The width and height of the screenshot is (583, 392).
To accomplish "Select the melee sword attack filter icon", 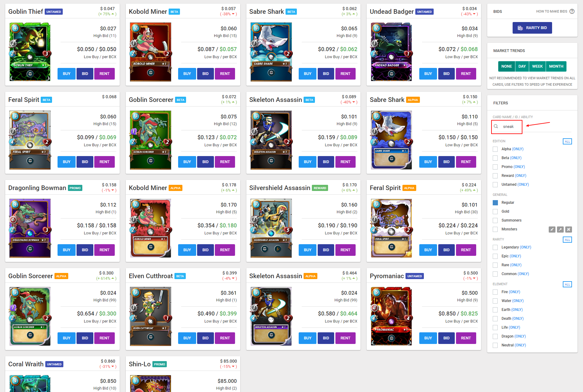I will [x=552, y=230].
